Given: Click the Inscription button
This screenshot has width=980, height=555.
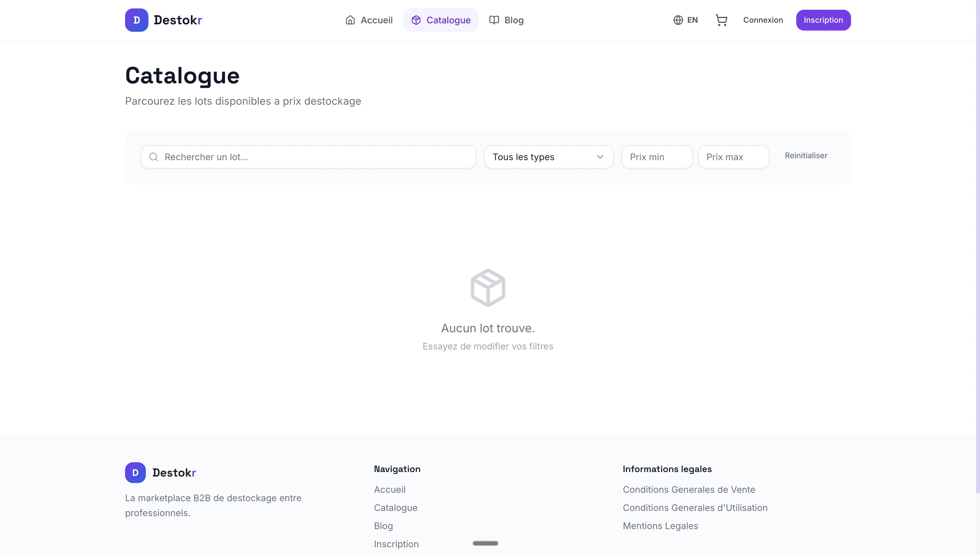Looking at the screenshot, I should 823,20.
